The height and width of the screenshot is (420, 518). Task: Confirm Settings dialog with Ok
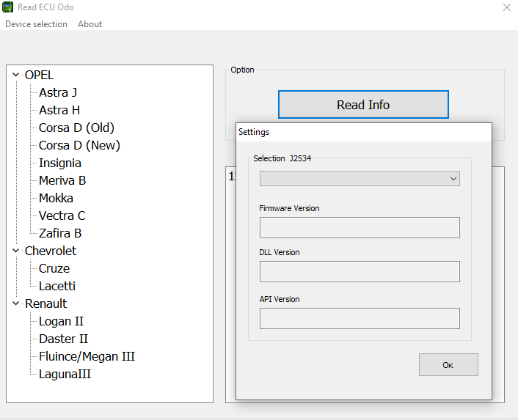pyautogui.click(x=448, y=365)
